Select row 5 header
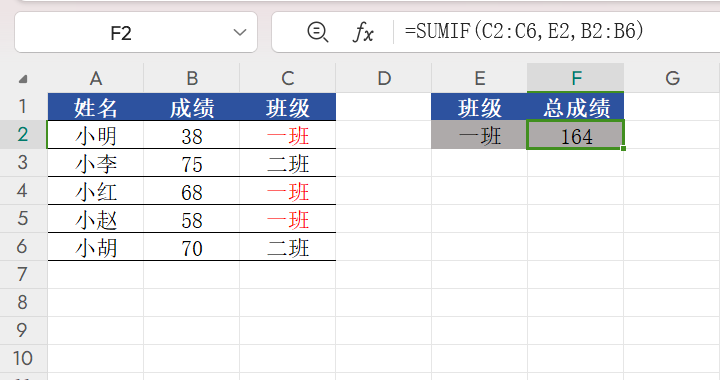This screenshot has height=380, width=720. pos(23,218)
